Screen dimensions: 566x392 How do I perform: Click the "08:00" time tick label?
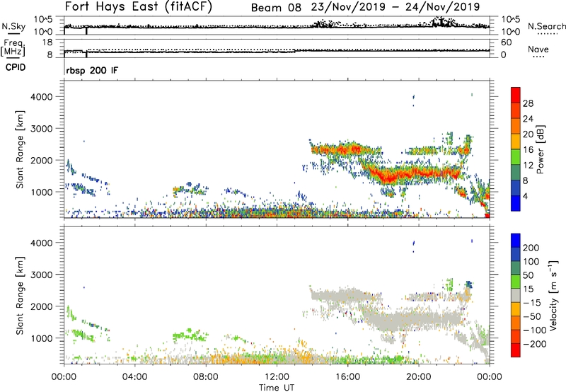tap(206, 377)
